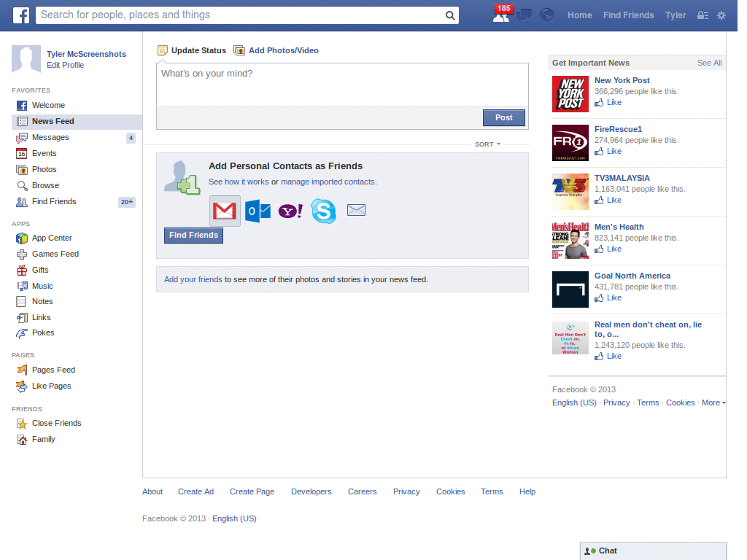Click Developers footer link
Image resolution: width=747 pixels, height=560 pixels.
[311, 492]
